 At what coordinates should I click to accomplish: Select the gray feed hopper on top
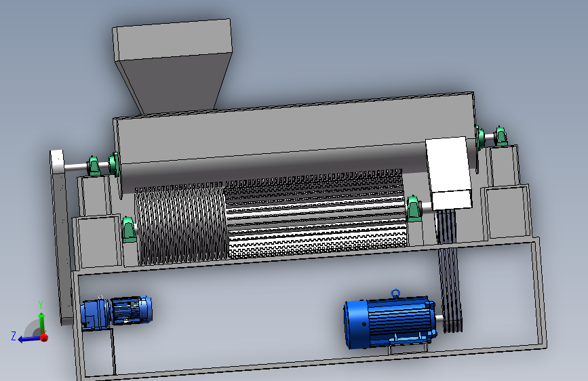[x=172, y=66]
